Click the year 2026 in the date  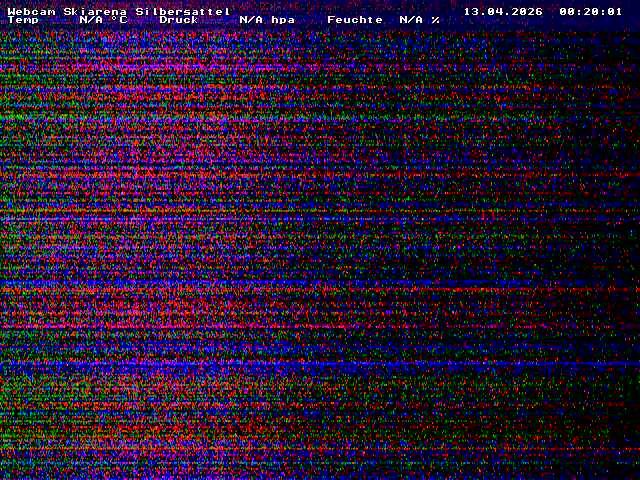pyautogui.click(x=527, y=11)
